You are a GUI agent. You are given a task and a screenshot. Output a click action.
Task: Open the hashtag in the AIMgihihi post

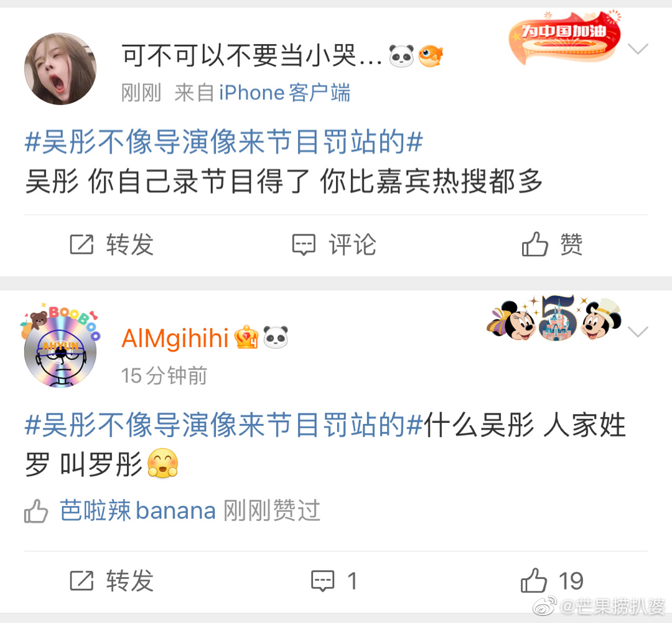click(224, 425)
